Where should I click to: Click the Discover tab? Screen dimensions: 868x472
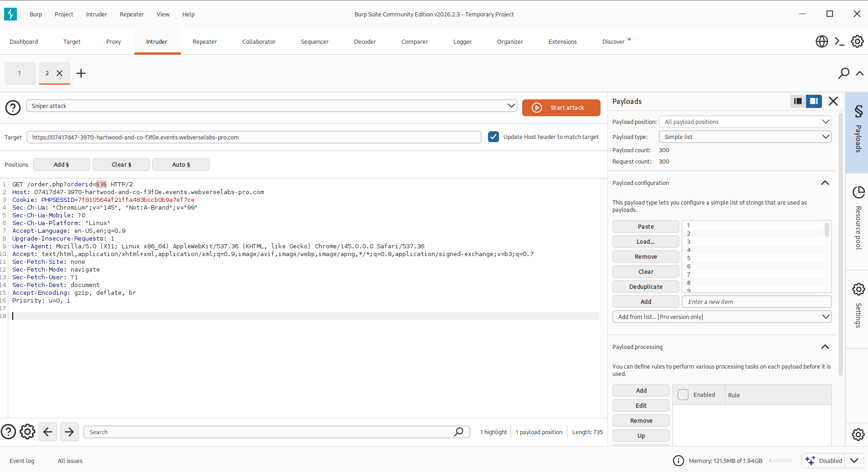(613, 41)
